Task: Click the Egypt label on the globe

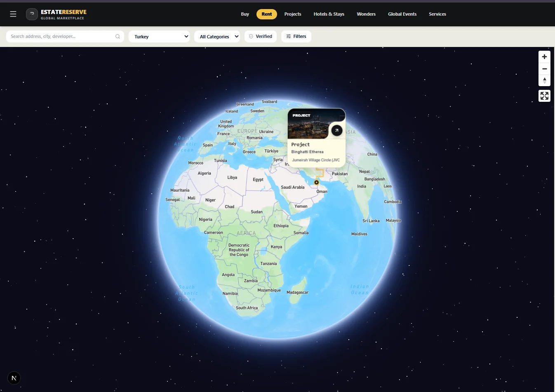Action: pos(258,180)
